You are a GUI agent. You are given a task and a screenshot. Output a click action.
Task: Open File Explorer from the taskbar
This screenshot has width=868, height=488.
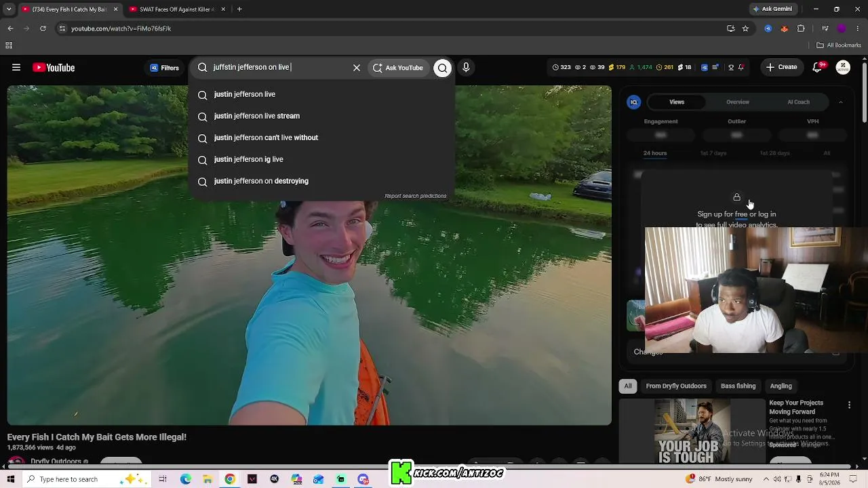pos(208,479)
